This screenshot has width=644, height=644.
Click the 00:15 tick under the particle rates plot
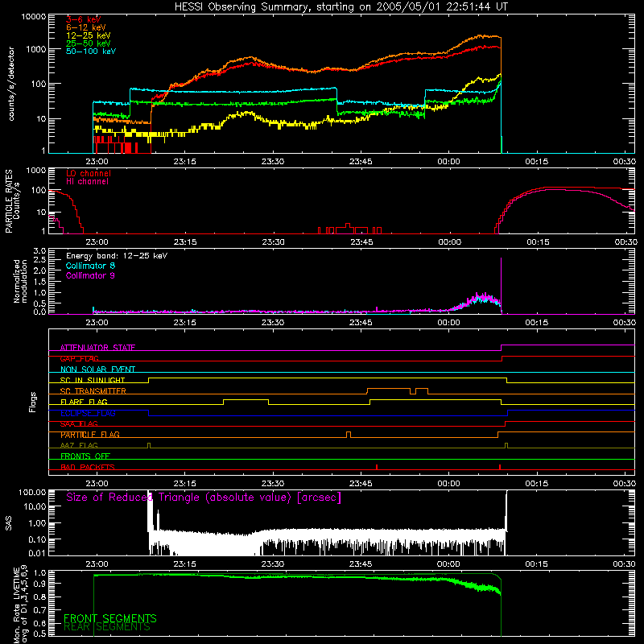click(538, 242)
